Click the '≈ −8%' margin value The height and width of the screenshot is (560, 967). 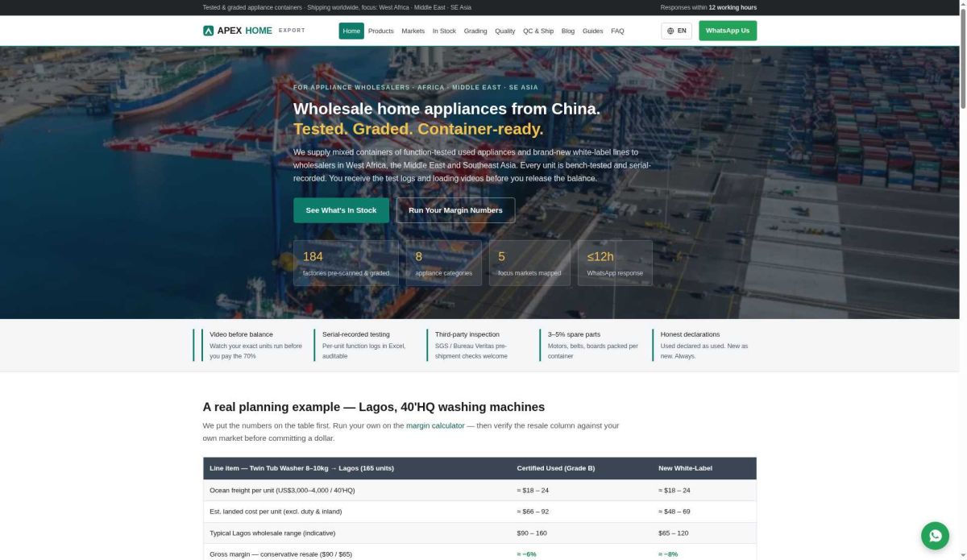668,554
